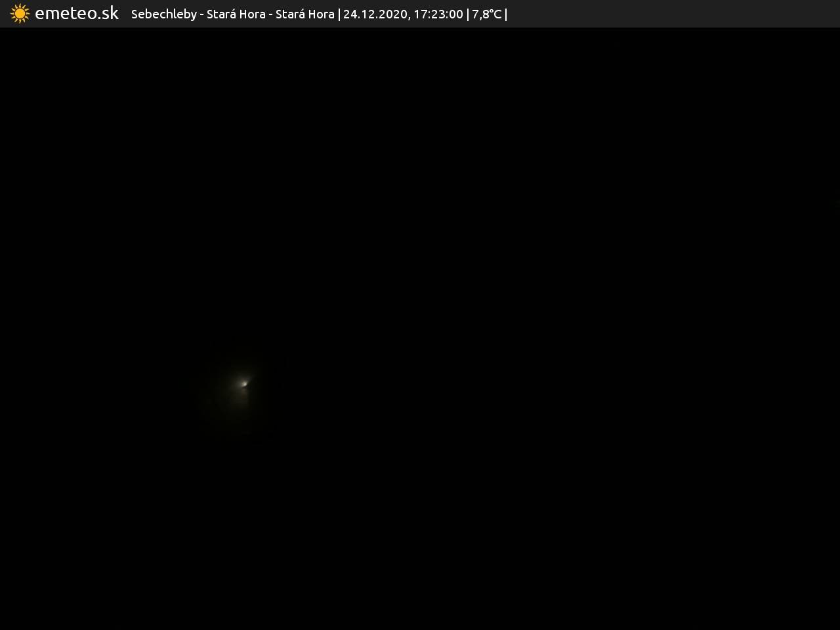
Task: Select the Sebechleby location text
Action: (163, 14)
